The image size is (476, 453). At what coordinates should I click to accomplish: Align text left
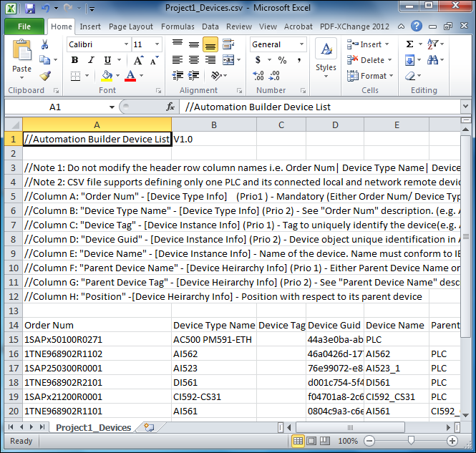pos(178,60)
